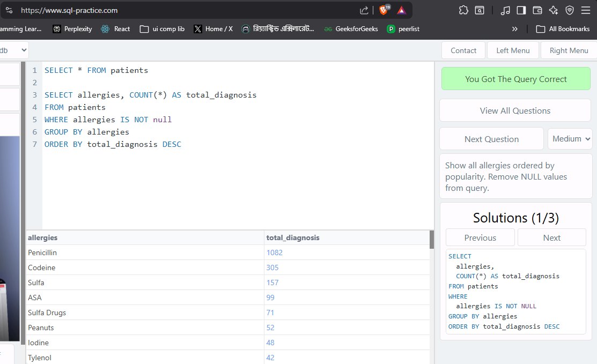Open the search-in-sidebar icon
Screen dimensions: 597x364
[480, 10]
